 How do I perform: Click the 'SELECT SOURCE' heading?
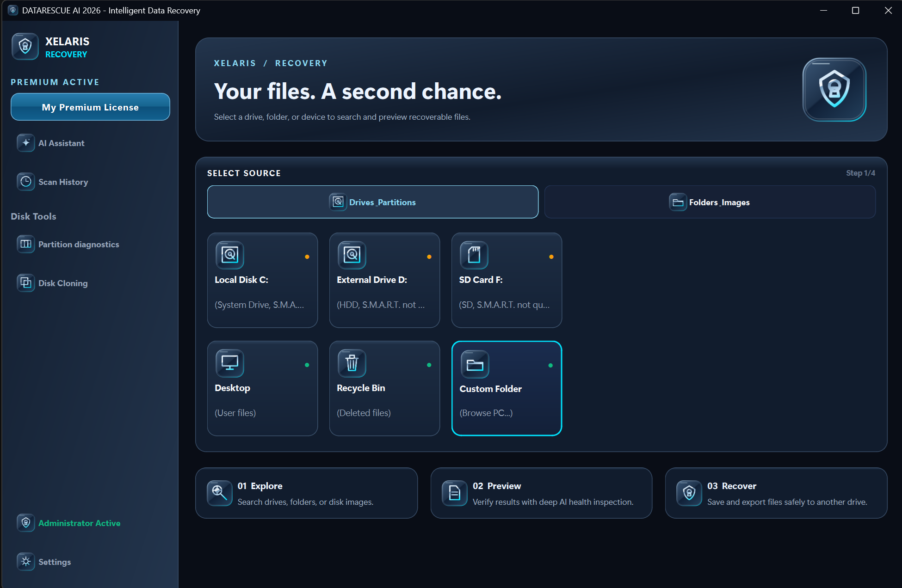[x=244, y=173]
